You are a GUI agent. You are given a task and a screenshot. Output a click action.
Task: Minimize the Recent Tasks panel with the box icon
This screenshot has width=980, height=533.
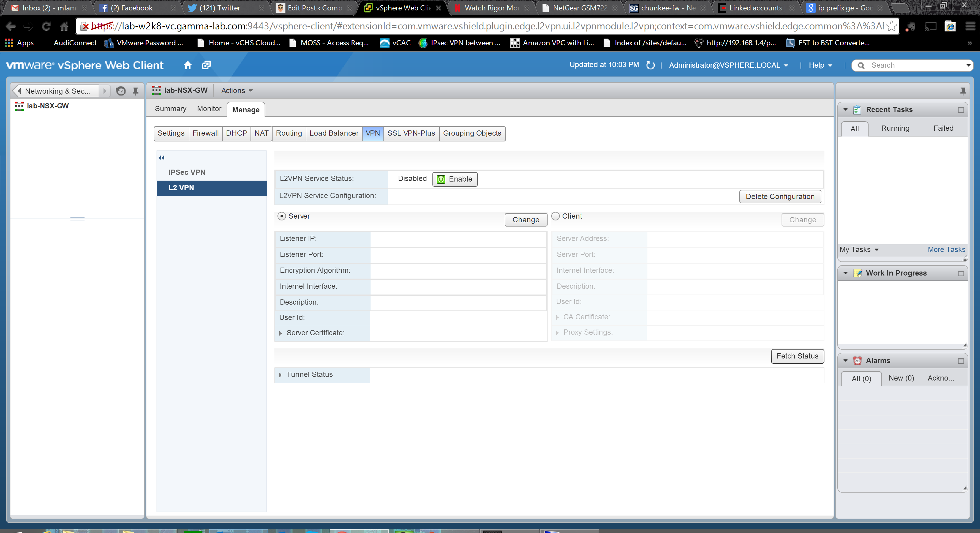point(961,110)
